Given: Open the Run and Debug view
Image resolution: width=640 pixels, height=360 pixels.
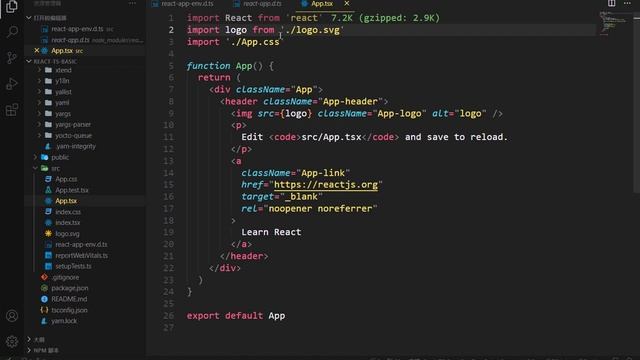Looking at the screenshot, I should click(x=12, y=84).
